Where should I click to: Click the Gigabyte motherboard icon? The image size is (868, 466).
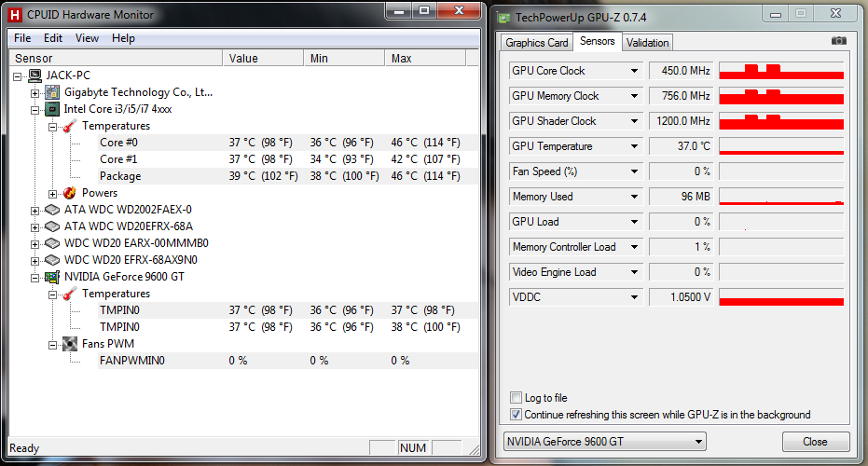tap(52, 92)
